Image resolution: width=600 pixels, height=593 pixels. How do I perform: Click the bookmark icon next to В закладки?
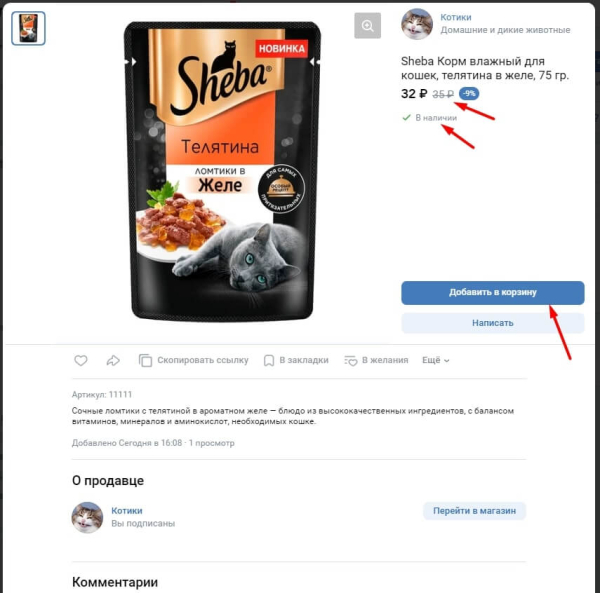269,360
